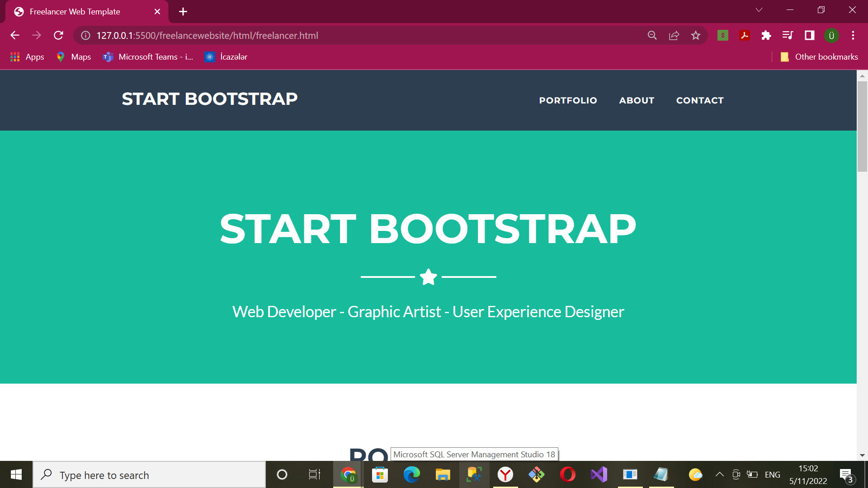Click the CONTACT link

click(x=700, y=100)
